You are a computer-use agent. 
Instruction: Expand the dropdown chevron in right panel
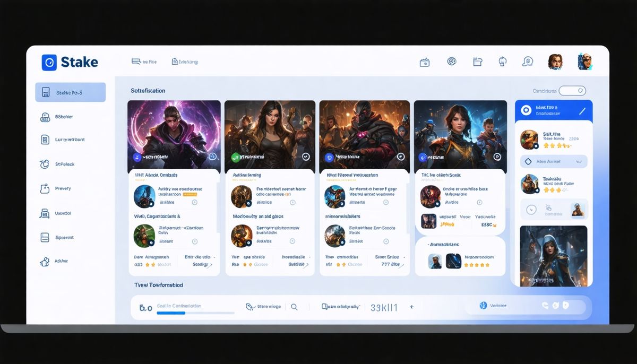pyautogui.click(x=578, y=161)
